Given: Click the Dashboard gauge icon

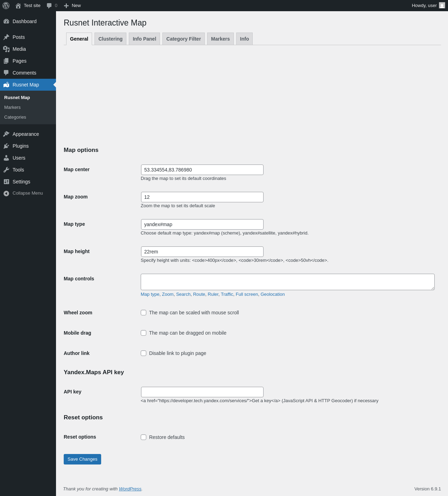Looking at the screenshot, I should point(6,21).
